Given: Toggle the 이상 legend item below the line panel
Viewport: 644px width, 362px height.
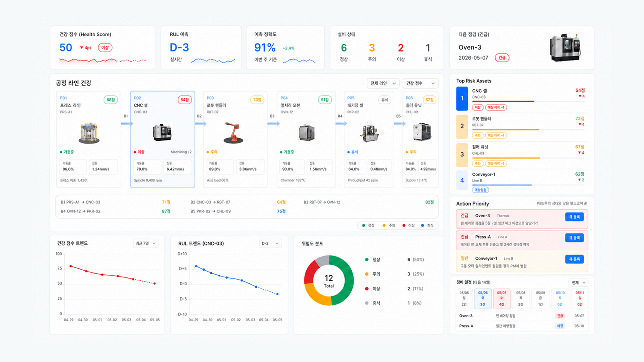Looking at the screenshot, I should click(x=408, y=225).
